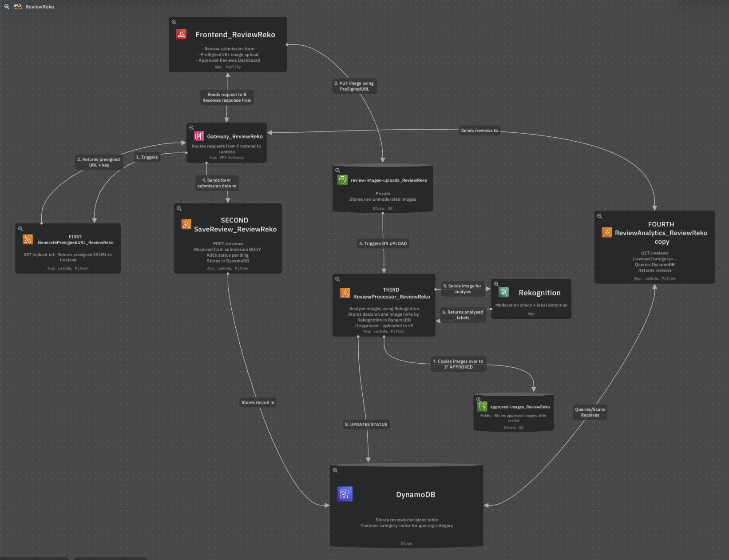The image size is (729, 560).
Task: Click the Lambda icon on ReviewAnalytics_ReviewReko copy
Action: (x=607, y=233)
